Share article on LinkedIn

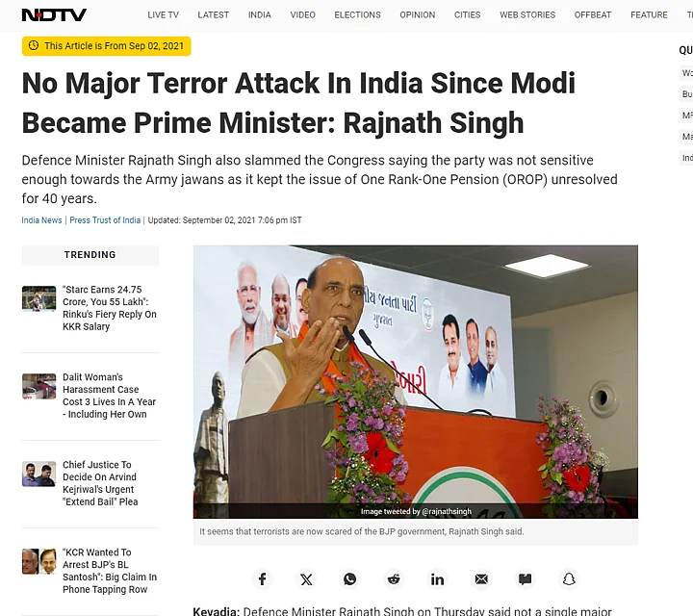click(x=437, y=579)
